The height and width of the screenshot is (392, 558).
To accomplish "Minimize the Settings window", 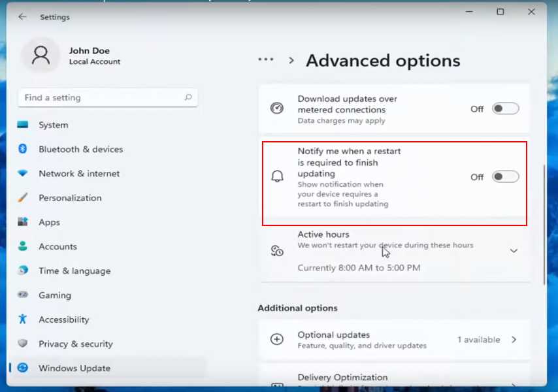I will tap(469, 12).
